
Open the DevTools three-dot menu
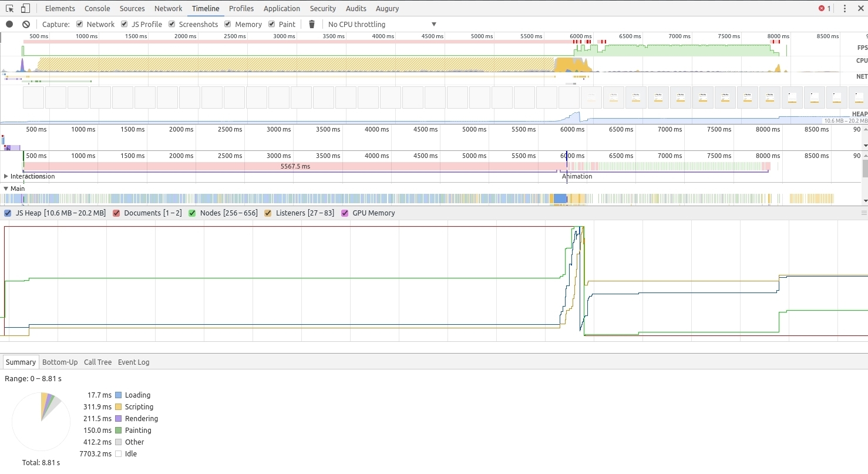coord(845,8)
